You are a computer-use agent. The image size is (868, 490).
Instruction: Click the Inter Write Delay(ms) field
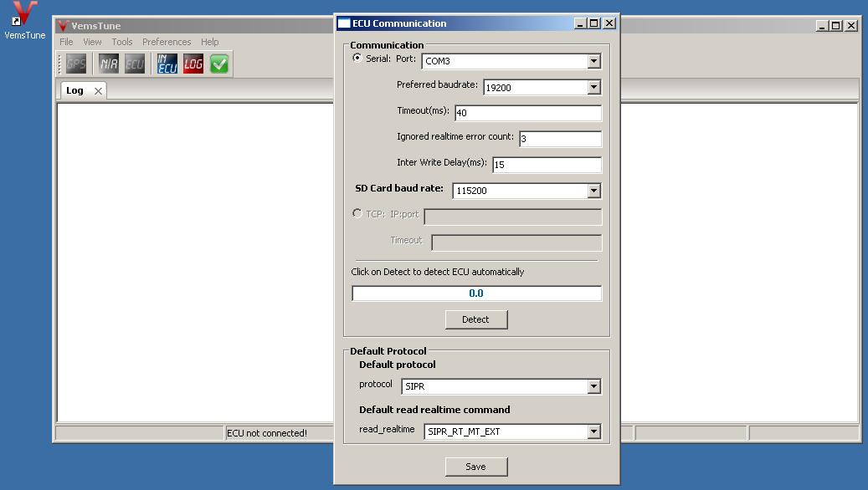click(547, 165)
